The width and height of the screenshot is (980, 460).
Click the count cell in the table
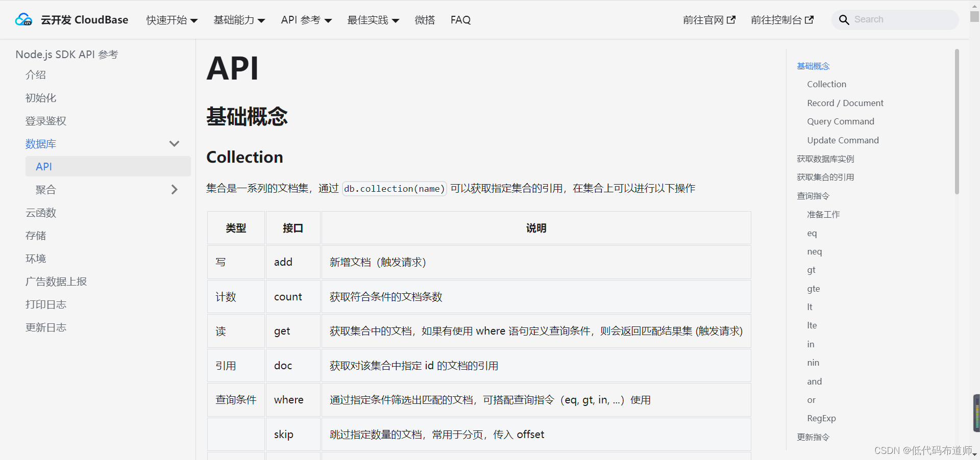pos(293,297)
